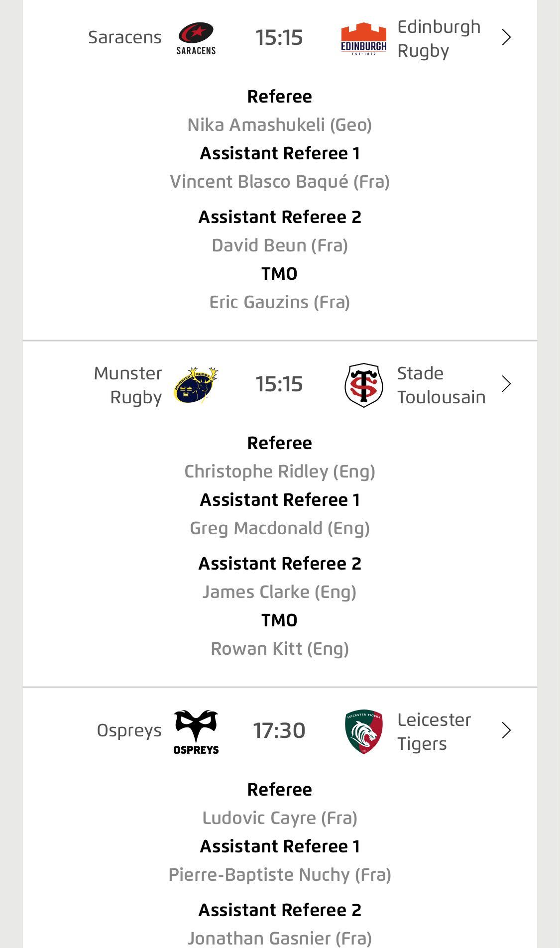Open the Ospreys team name link
Image resolution: width=560 pixels, height=948 pixels.
tap(129, 731)
